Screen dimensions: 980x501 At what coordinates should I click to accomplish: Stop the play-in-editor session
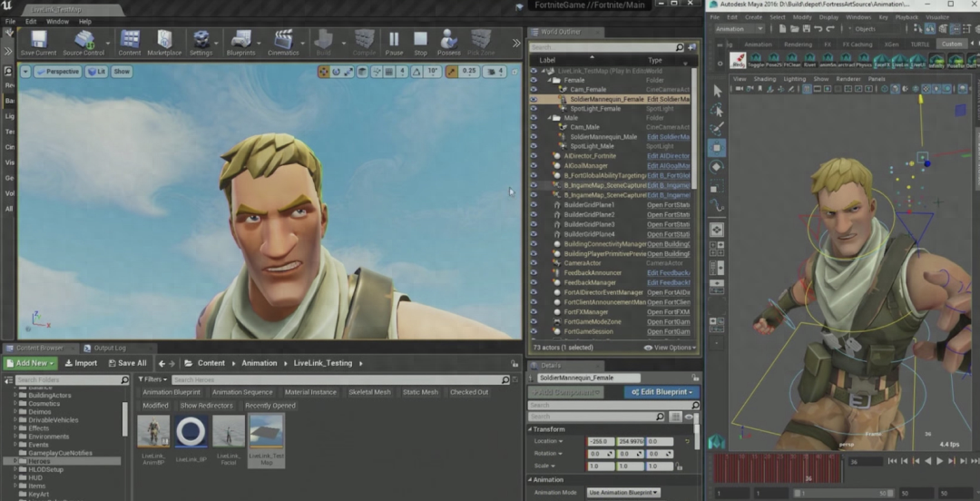click(421, 44)
